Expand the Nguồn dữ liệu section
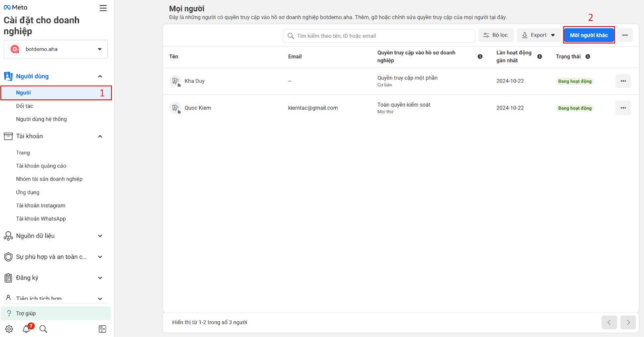The height and width of the screenshot is (337, 644). 100,236
